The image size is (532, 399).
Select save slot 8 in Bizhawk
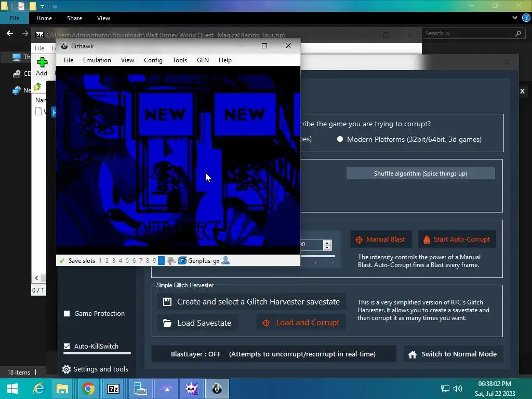(148, 261)
